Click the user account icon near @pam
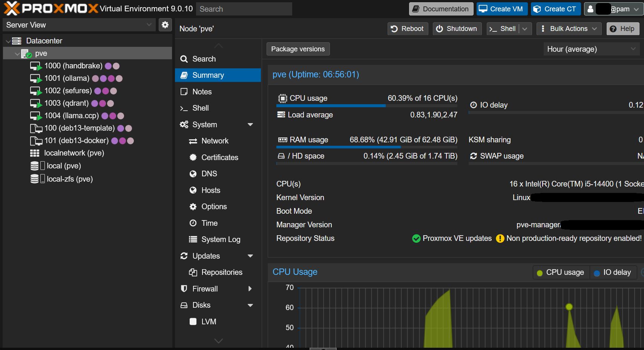The image size is (644, 350). click(590, 9)
